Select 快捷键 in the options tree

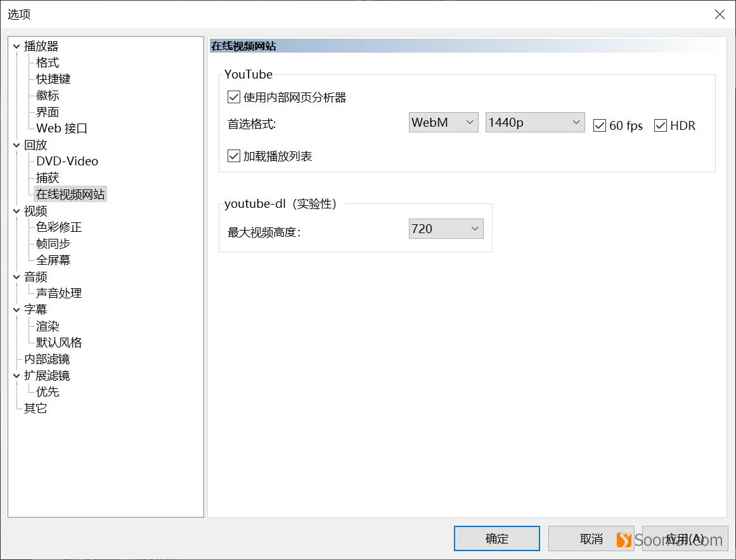click(x=53, y=79)
